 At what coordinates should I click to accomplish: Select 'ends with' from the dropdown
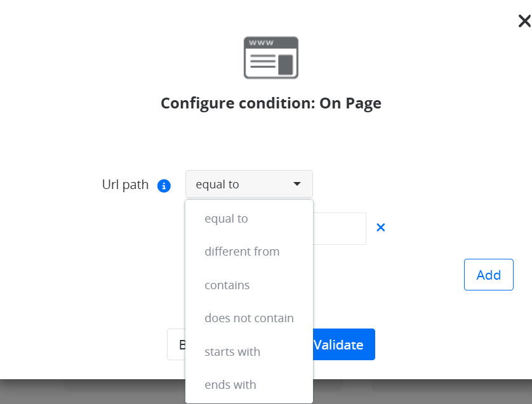230,385
